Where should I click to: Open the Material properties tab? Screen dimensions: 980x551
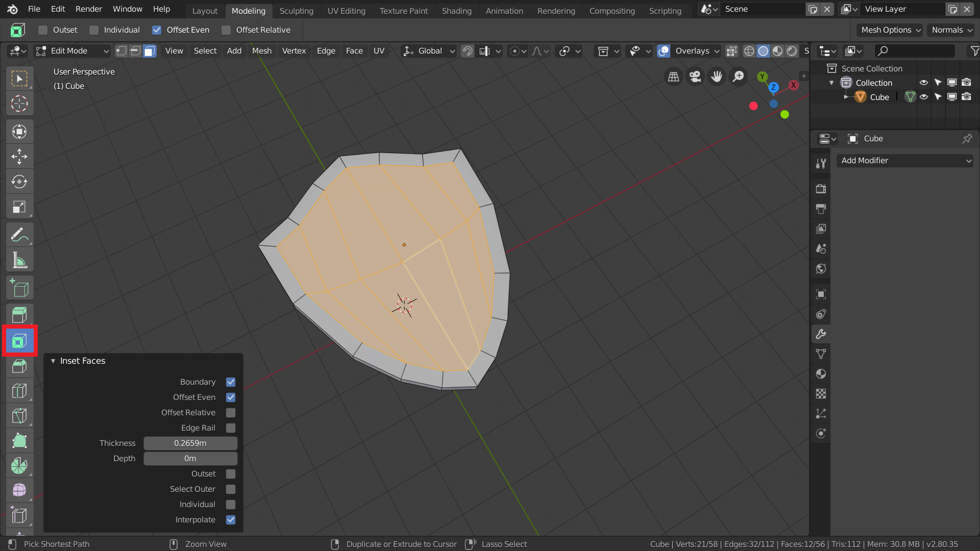coord(821,374)
